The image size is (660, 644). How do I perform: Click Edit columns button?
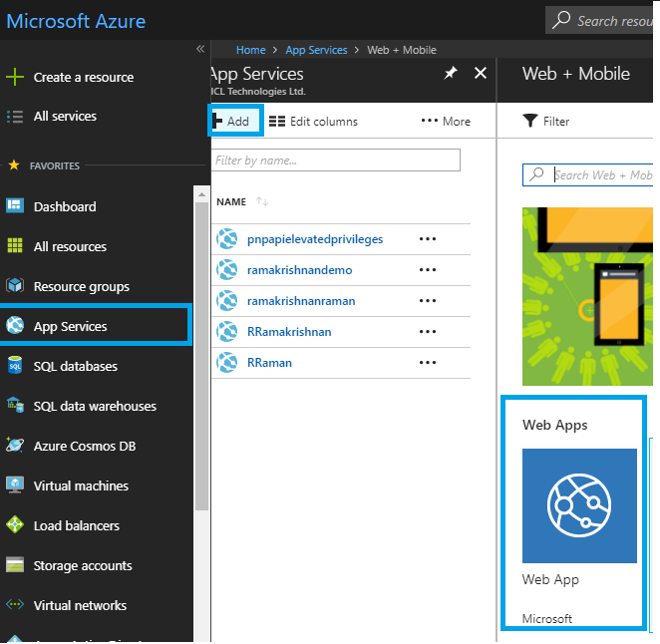[x=313, y=122]
